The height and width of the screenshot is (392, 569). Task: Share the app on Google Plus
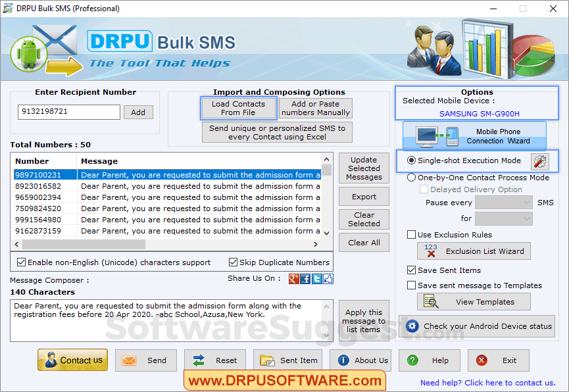[x=293, y=280]
